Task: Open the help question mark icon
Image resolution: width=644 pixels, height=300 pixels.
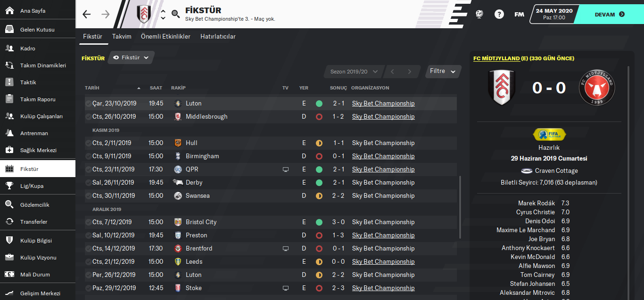Action: click(499, 14)
